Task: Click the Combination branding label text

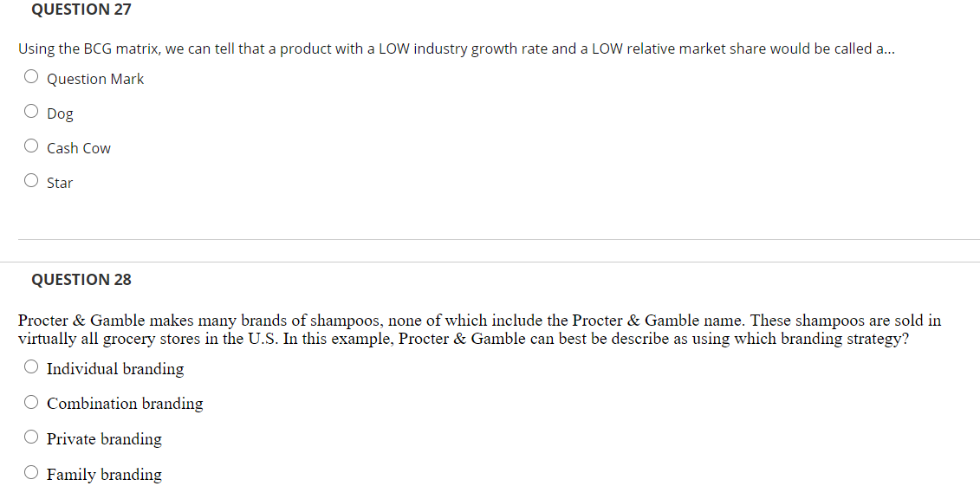Action: 125,404
